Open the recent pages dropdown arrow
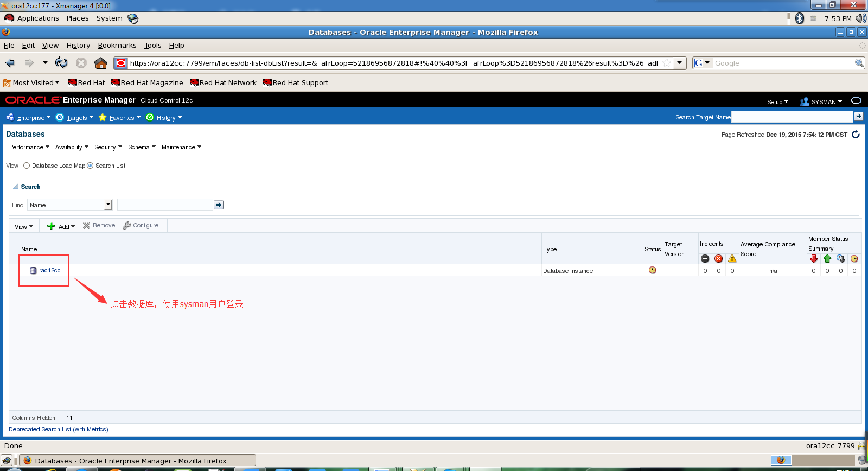Viewport: 868px width, 471px height. pyautogui.click(x=45, y=63)
